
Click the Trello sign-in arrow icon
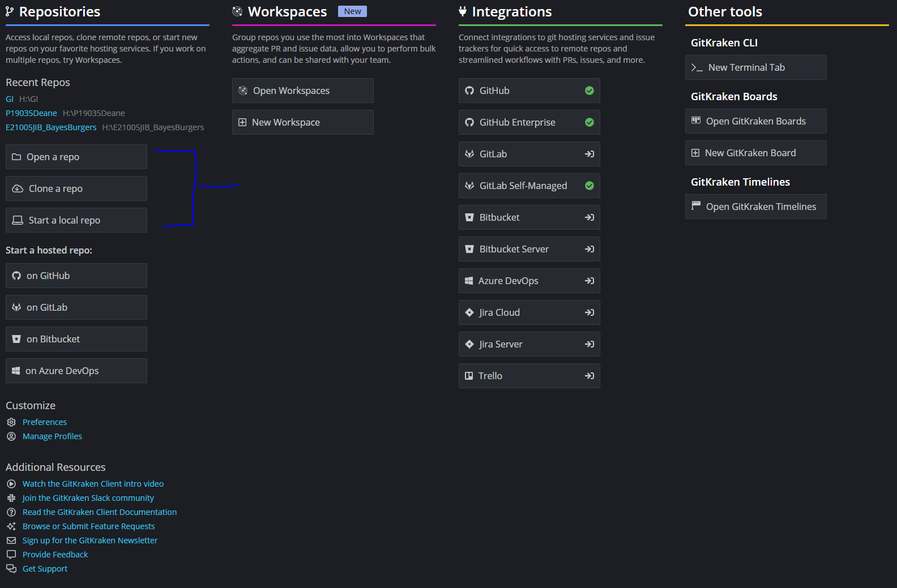pyautogui.click(x=590, y=376)
